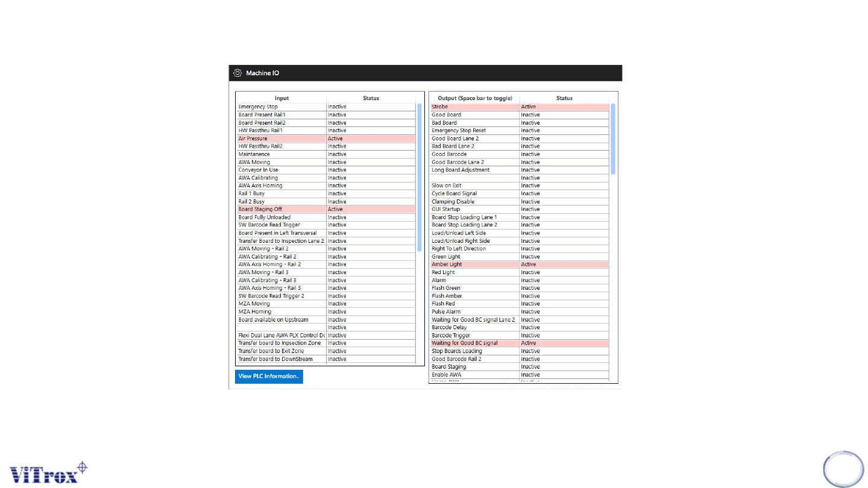Click the Flash Red output row
This screenshot has width=868, height=488.
coord(520,304)
